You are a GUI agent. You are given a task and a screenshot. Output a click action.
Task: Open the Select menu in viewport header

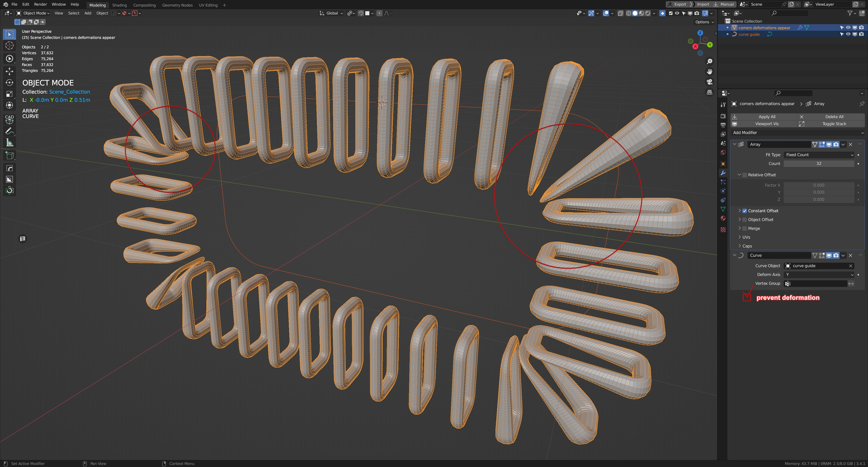(x=74, y=13)
